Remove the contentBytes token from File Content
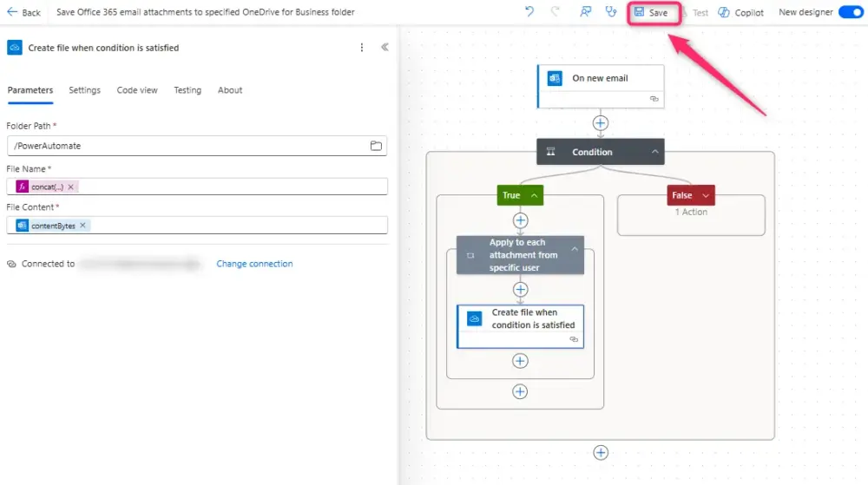This screenshot has width=868, height=485. point(83,226)
